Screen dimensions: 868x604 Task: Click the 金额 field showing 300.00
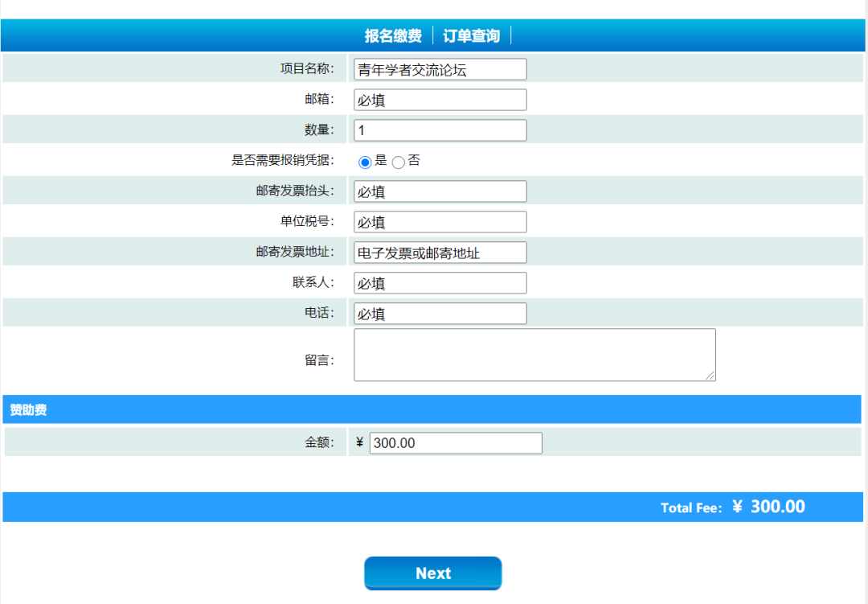455,442
